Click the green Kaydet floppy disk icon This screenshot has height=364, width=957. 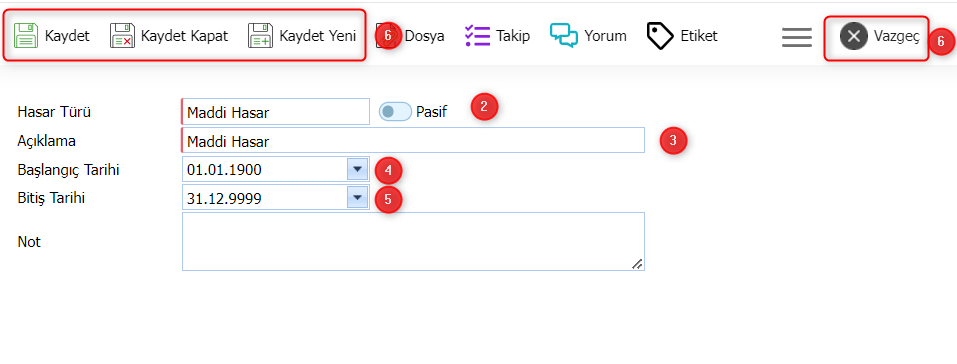pos(26,35)
